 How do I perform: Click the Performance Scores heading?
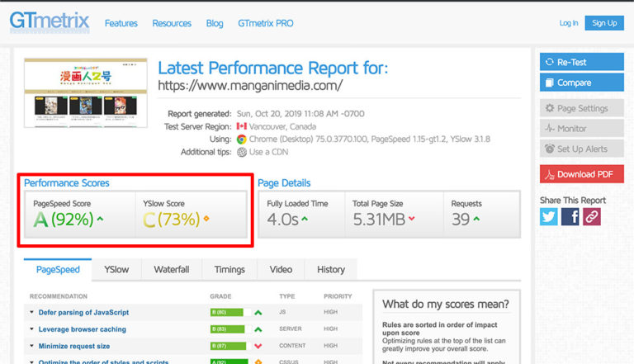pyautogui.click(x=67, y=182)
